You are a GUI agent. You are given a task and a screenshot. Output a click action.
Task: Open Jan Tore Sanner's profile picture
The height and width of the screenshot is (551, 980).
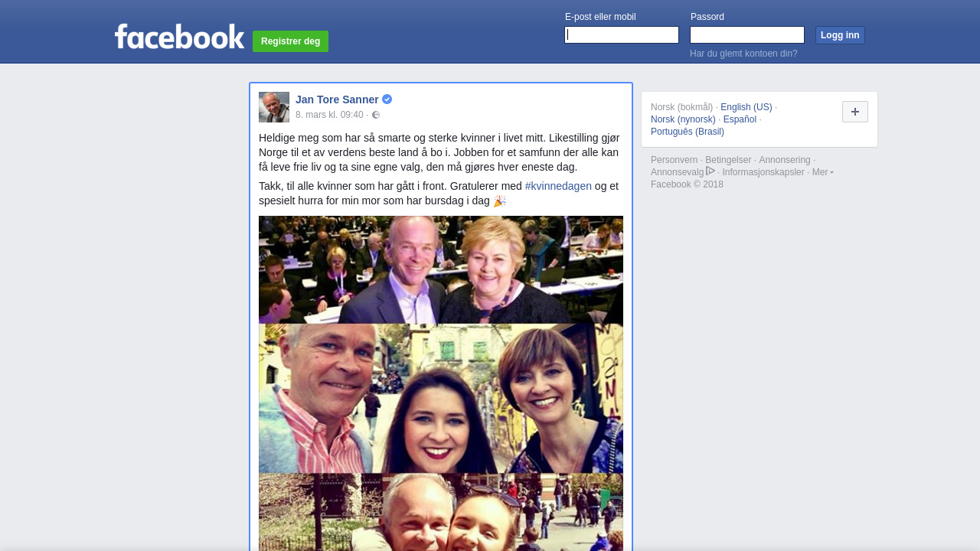point(274,107)
